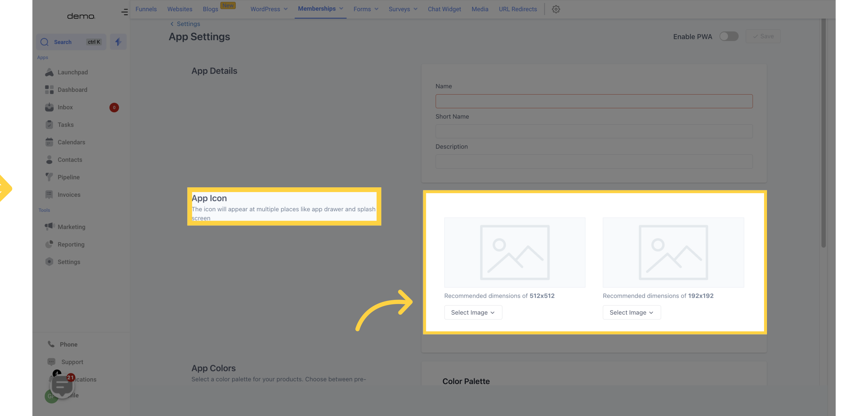
Task: Expand the WordPress menu chevron
Action: click(286, 9)
